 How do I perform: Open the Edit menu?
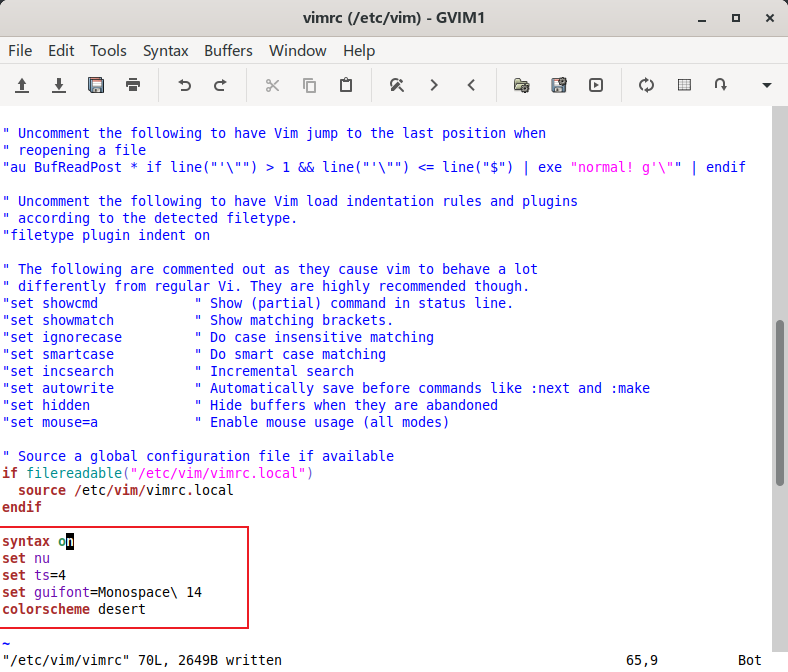[61, 51]
